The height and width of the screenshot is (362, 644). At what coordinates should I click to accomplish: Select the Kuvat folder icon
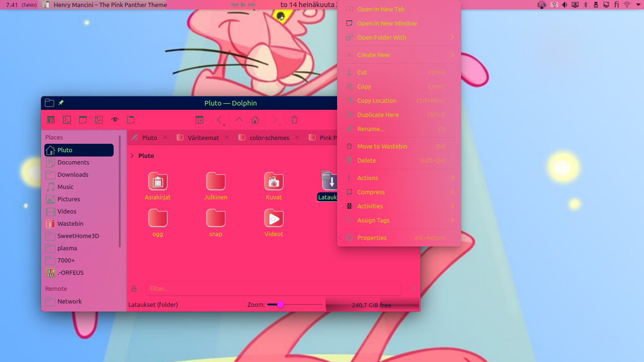(x=274, y=181)
